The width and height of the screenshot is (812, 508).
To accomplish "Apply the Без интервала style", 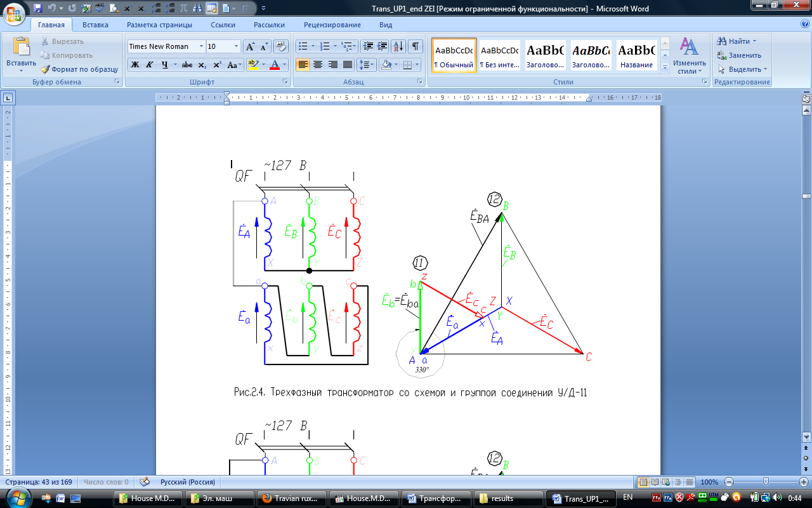I will coord(500,55).
